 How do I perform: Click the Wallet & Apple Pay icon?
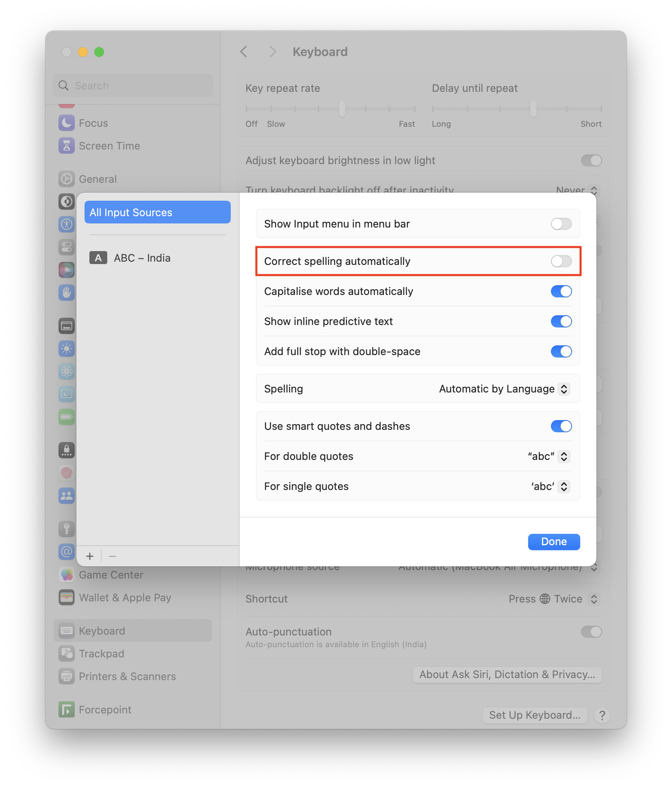67,598
